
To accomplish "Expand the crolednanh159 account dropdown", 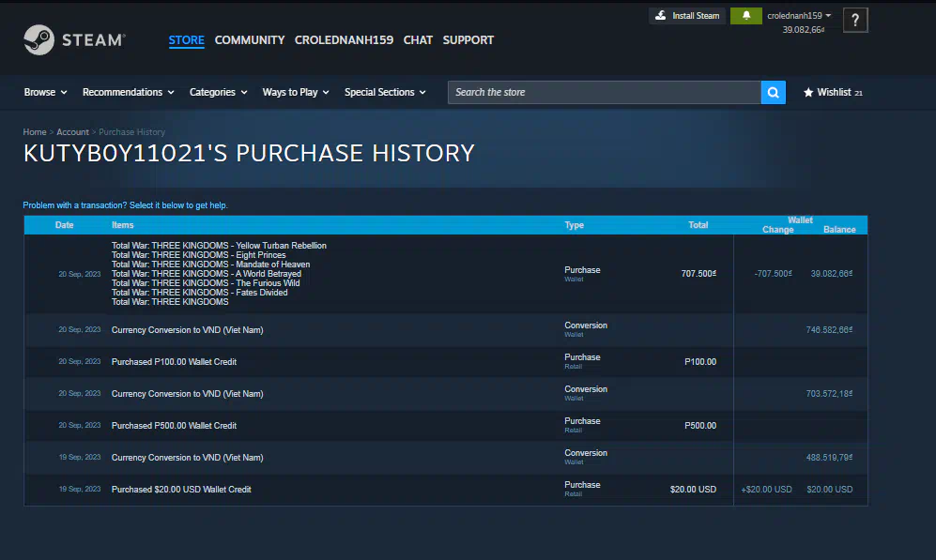I will click(x=799, y=16).
